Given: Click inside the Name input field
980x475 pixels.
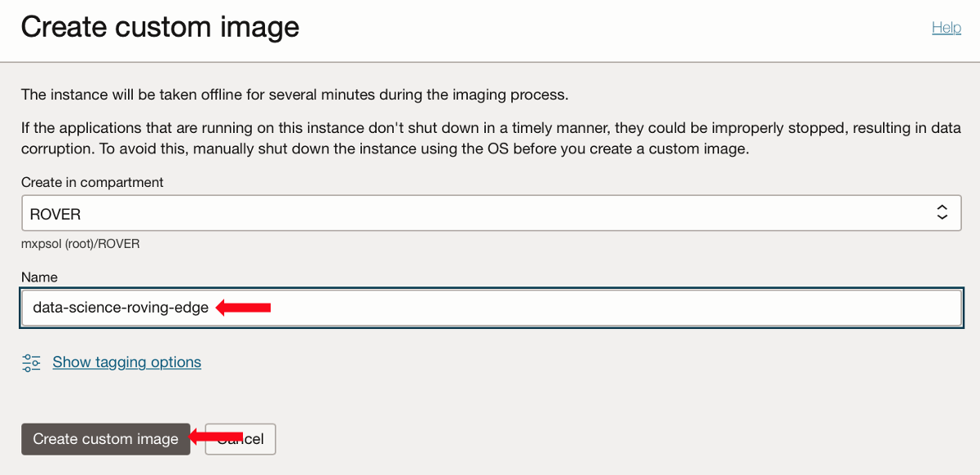Looking at the screenshot, I should click(x=489, y=308).
